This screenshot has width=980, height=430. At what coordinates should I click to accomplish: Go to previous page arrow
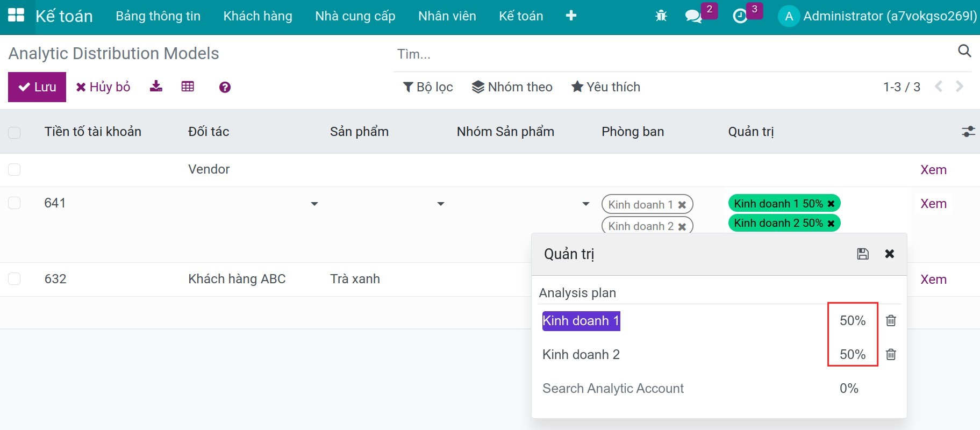click(939, 87)
